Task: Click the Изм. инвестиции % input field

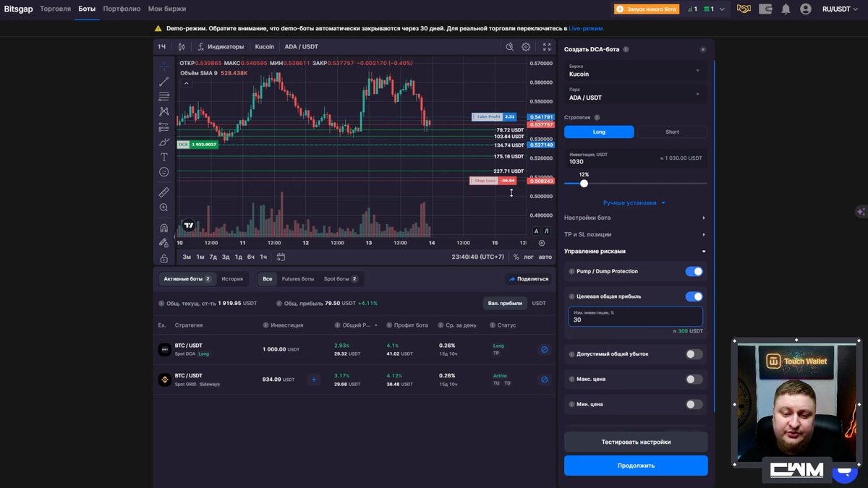Action: 636,317
